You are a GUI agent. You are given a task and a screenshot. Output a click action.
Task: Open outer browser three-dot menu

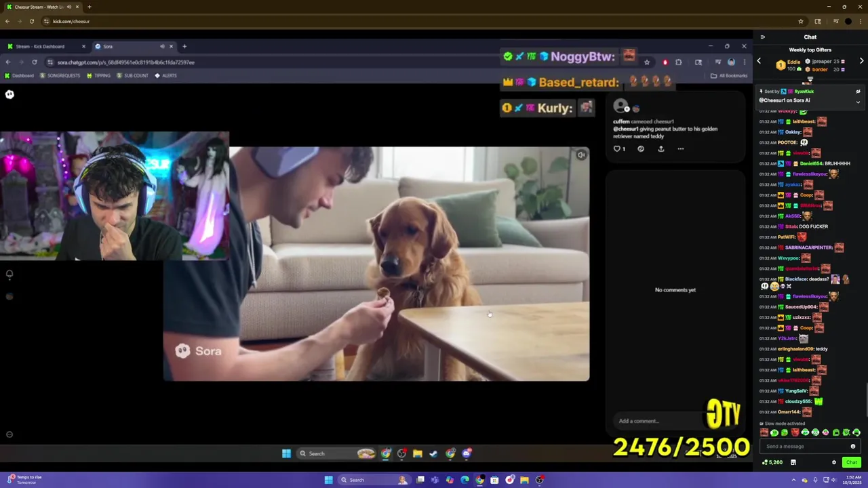pyautogui.click(x=861, y=21)
